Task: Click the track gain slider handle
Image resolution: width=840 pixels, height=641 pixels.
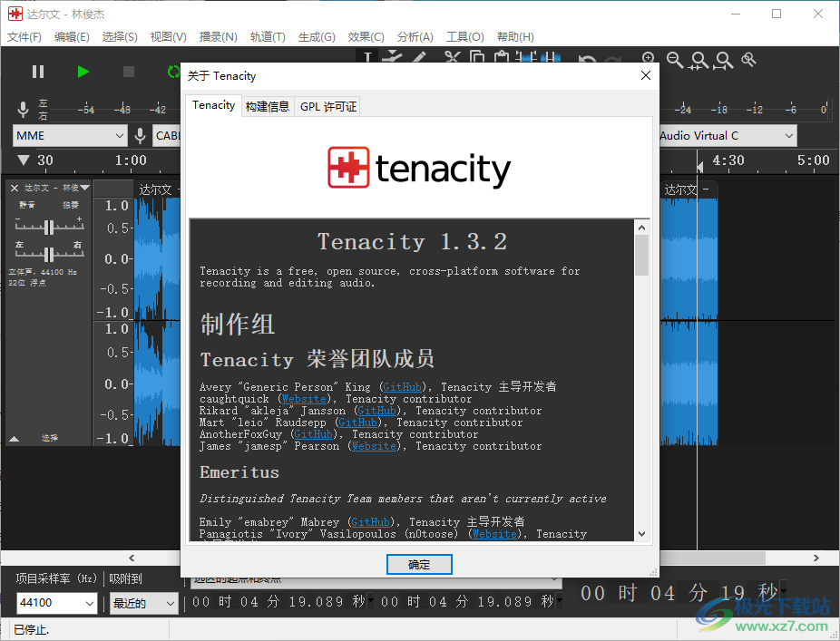Action: 49,227
